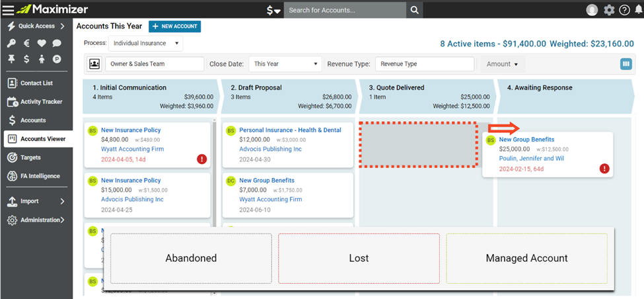Click the red alert on the Poulin, Jennifer card
The height and width of the screenshot is (299, 644).
[604, 168]
